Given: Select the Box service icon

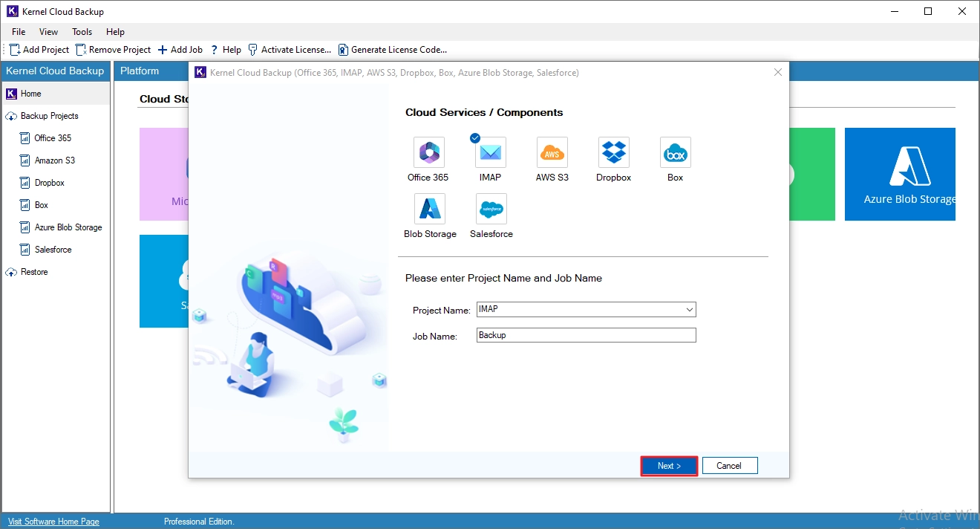Looking at the screenshot, I should 676,152.
